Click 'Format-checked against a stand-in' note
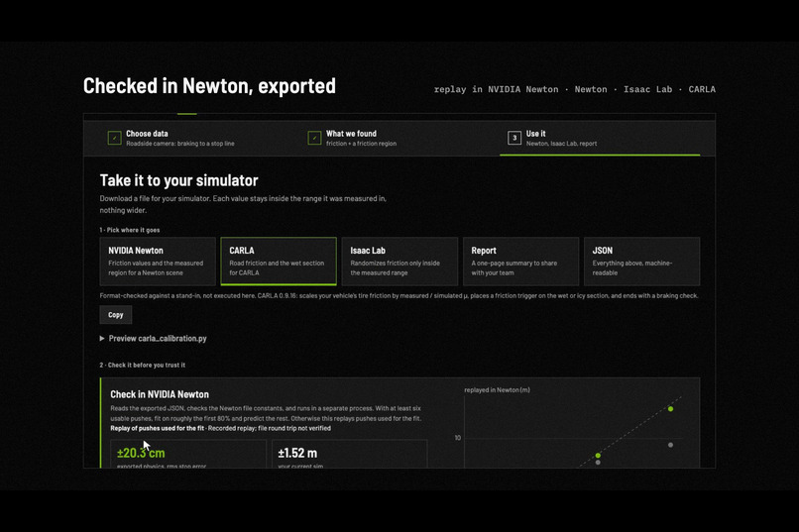This screenshot has height=532, width=799. tap(399, 296)
